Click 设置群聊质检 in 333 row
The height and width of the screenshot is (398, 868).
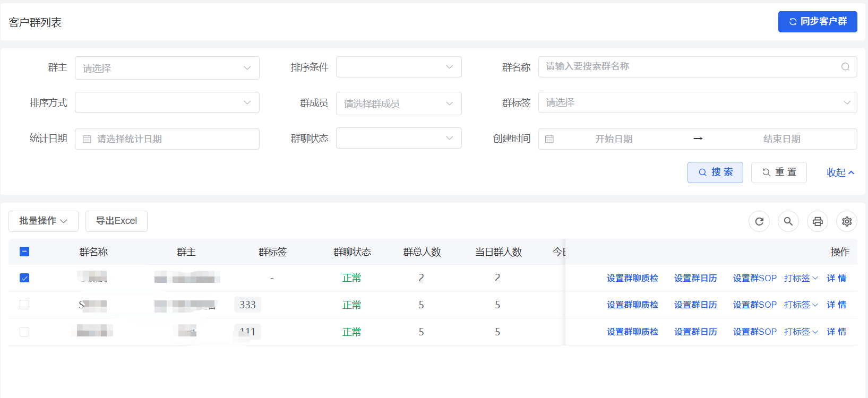click(632, 305)
